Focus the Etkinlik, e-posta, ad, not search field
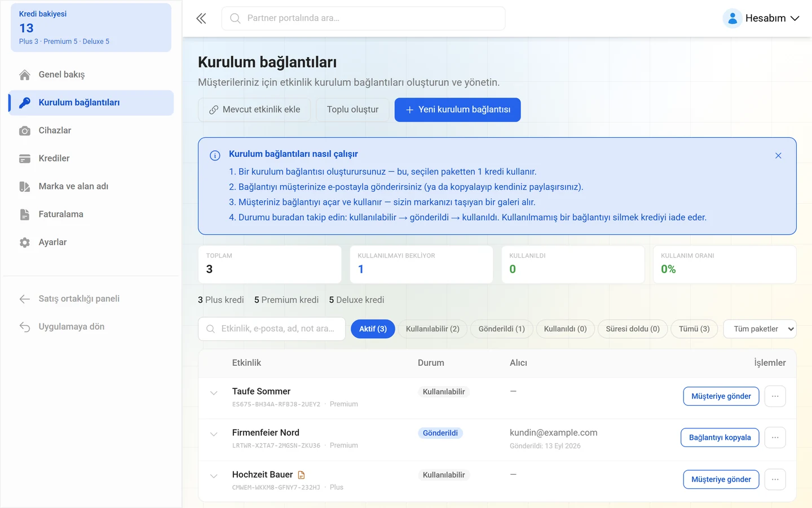Image resolution: width=812 pixels, height=508 pixels. pos(272,329)
